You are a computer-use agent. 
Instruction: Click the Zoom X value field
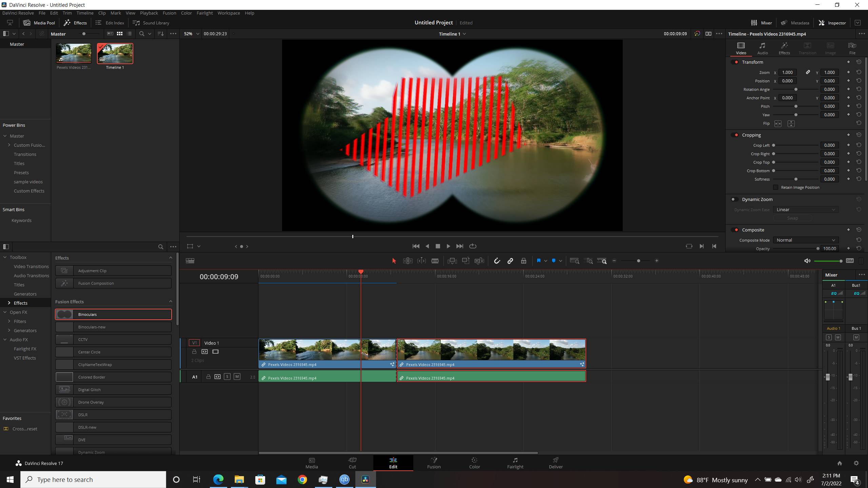click(x=787, y=72)
